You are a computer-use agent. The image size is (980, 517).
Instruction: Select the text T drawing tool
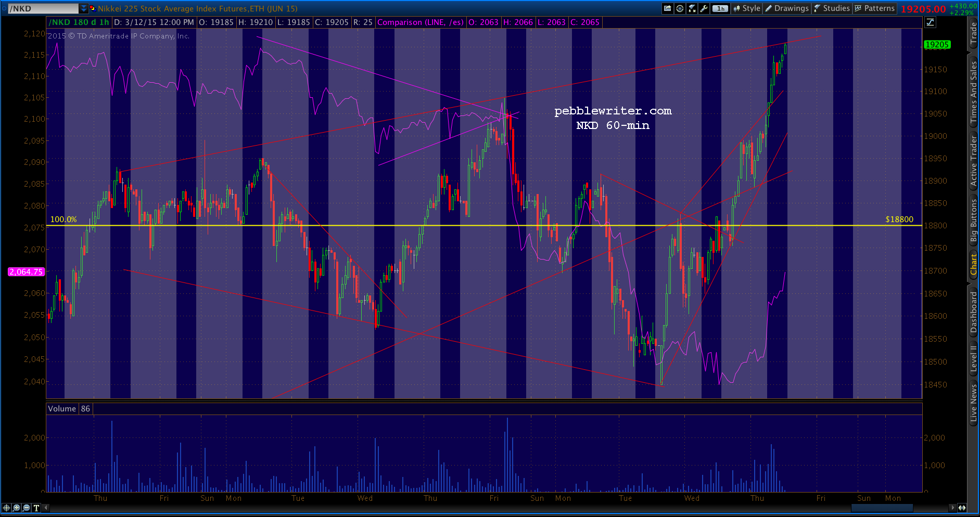[x=36, y=508]
